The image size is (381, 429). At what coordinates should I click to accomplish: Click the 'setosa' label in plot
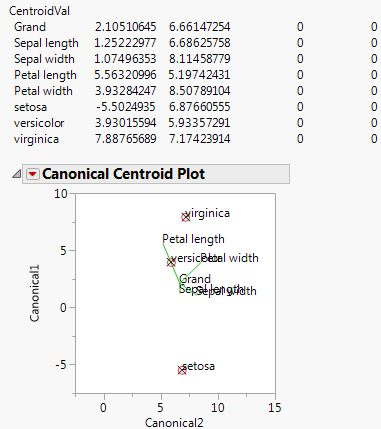pyautogui.click(x=199, y=366)
